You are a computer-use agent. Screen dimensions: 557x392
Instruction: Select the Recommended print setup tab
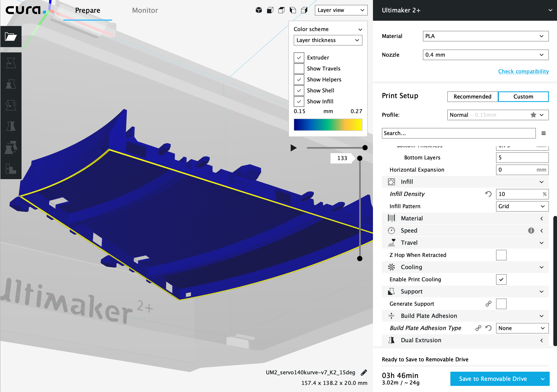click(x=472, y=96)
